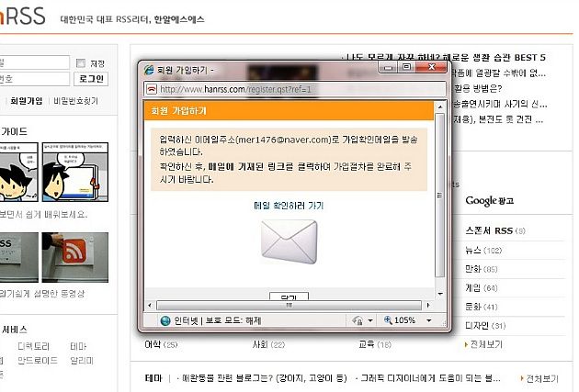This screenshot has height=392, width=579.
Task: Click the popup vertical scrollbar down arrow
Action: pos(440,294)
